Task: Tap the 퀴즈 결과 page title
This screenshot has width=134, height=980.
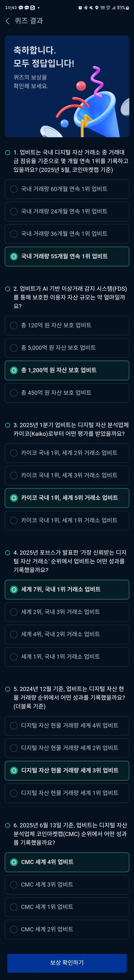Action: click(x=29, y=21)
